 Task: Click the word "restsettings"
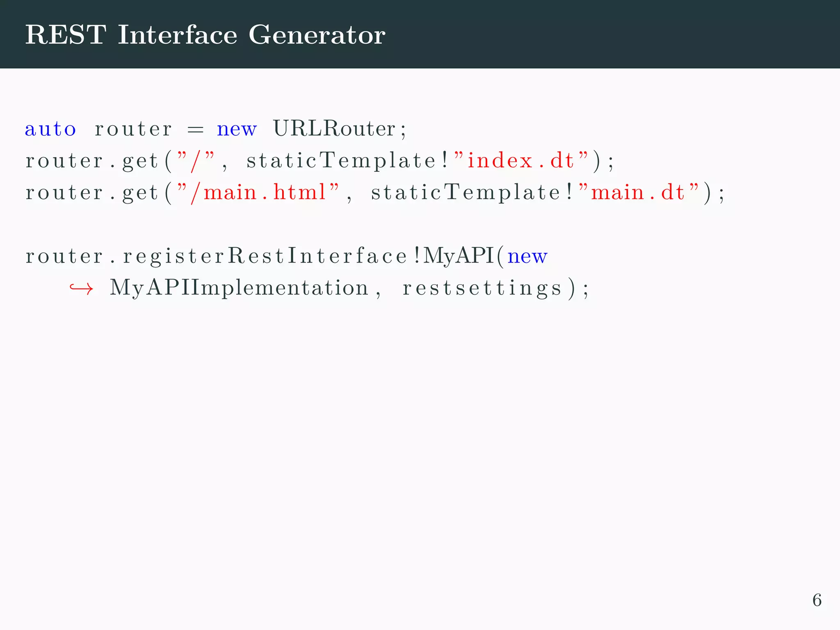[482, 289]
